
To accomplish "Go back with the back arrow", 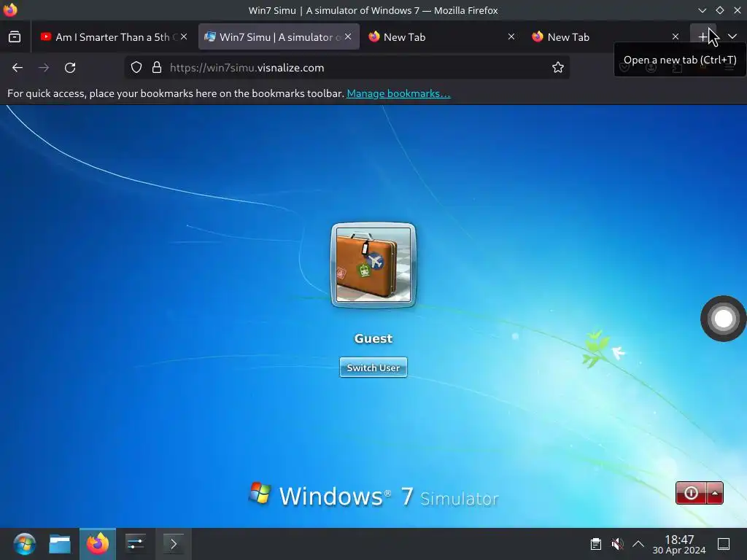I will (x=18, y=68).
